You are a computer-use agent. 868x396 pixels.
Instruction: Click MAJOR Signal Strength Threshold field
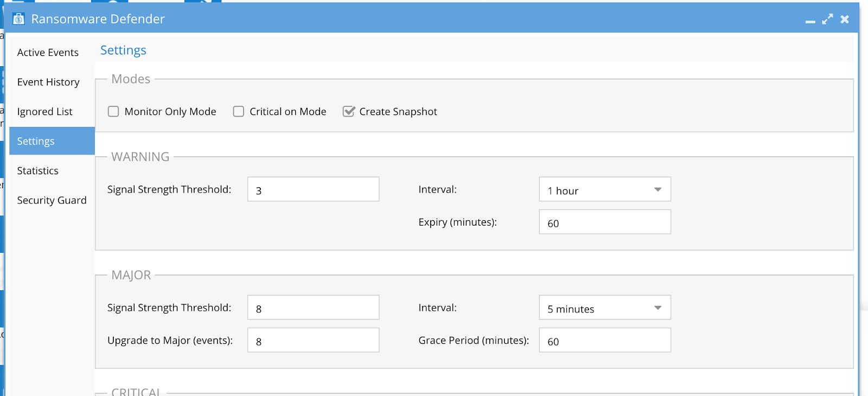[x=314, y=308]
